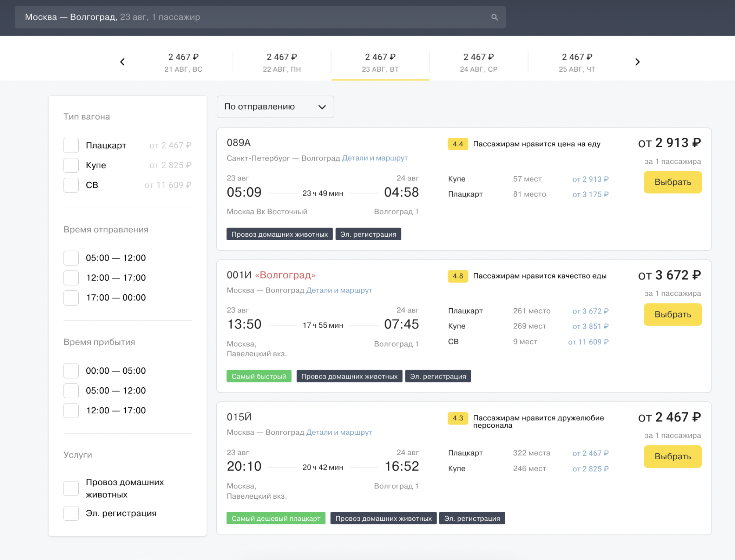Click station name Москва Вк Восточный
This screenshot has width=735, height=560.
point(267,212)
